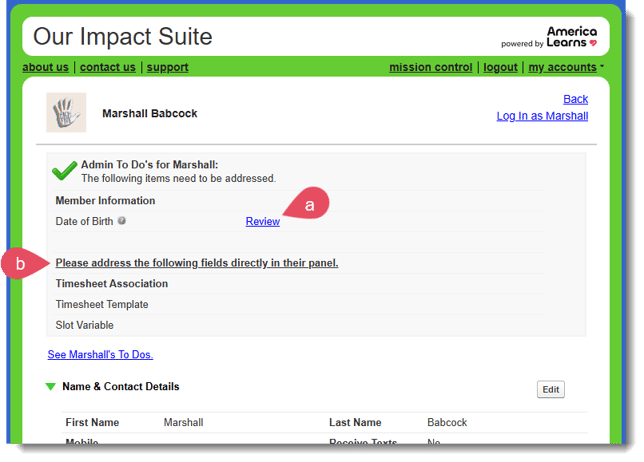Navigate to mission control
This screenshot has width=644, height=462.
[x=430, y=67]
